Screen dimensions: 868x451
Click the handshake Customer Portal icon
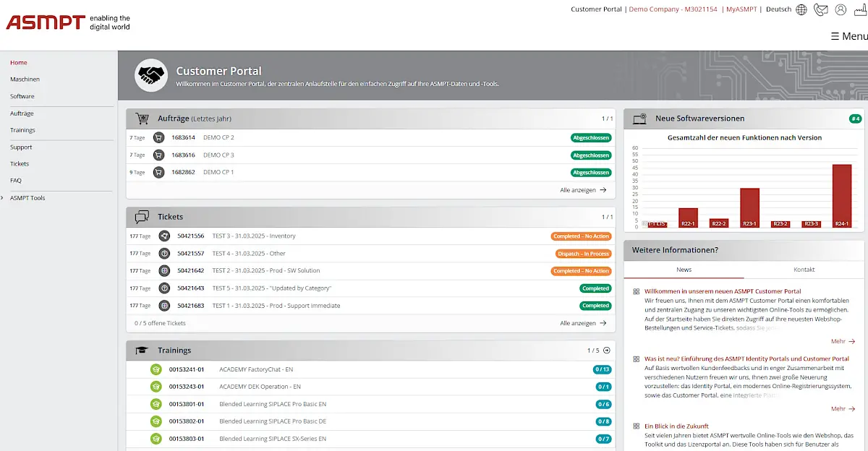coord(150,75)
